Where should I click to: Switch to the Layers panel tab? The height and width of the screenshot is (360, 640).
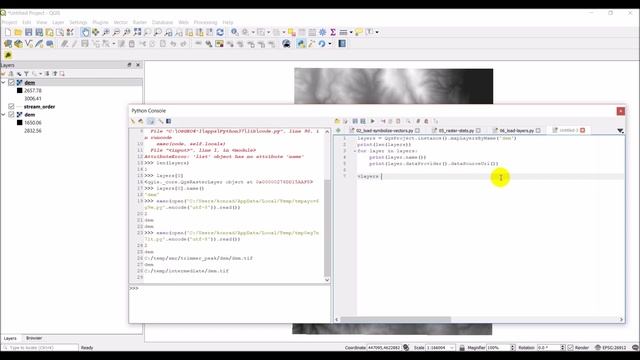pos(10,338)
